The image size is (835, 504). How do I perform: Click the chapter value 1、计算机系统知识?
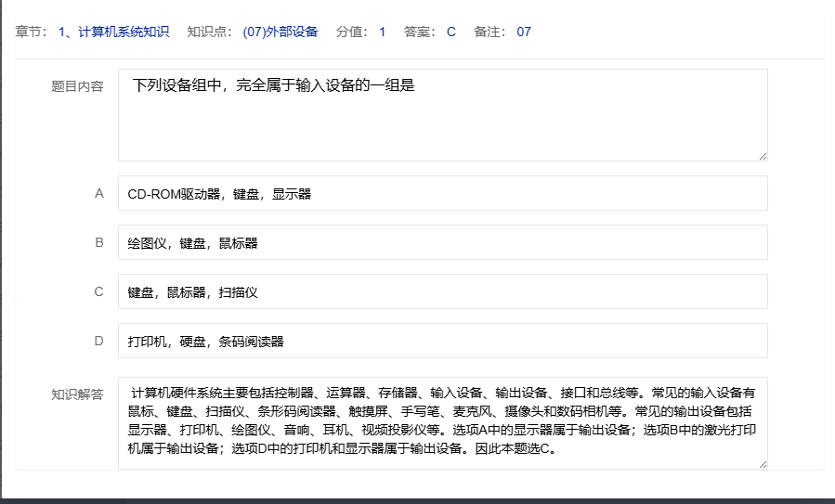tap(113, 32)
